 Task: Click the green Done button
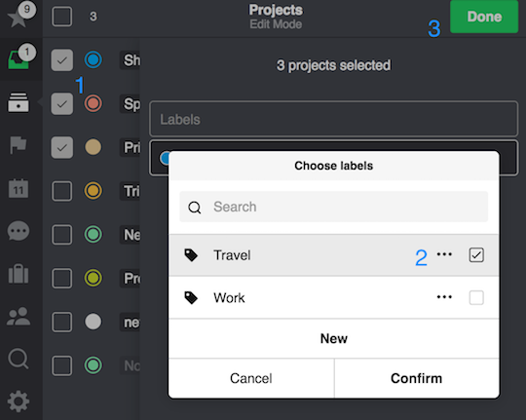(484, 17)
